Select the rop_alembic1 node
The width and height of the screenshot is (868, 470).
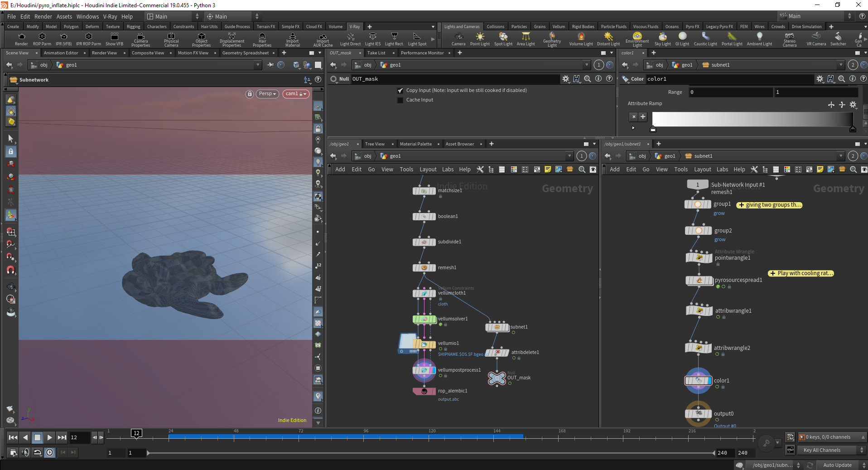pos(424,391)
